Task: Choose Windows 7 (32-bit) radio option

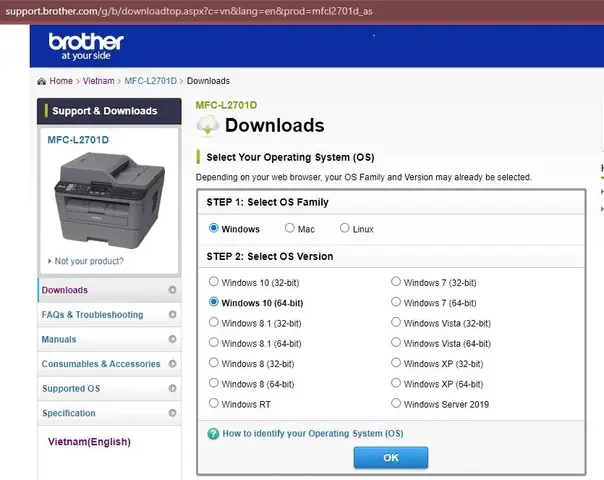Action: 396,282
